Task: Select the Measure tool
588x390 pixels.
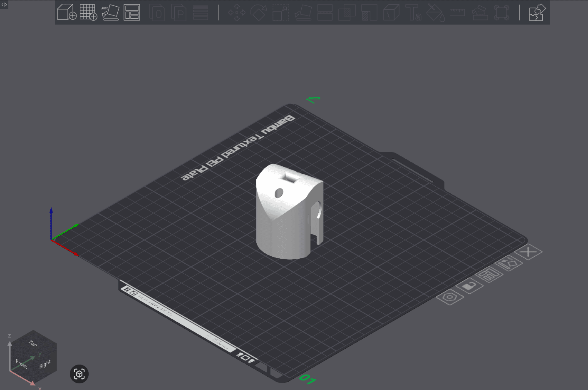Action: tap(457, 12)
